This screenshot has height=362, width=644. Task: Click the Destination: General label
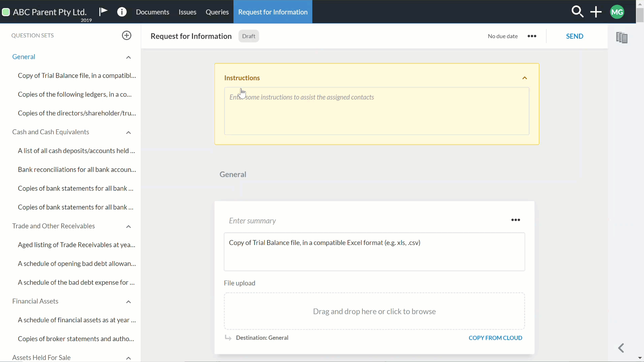262,338
